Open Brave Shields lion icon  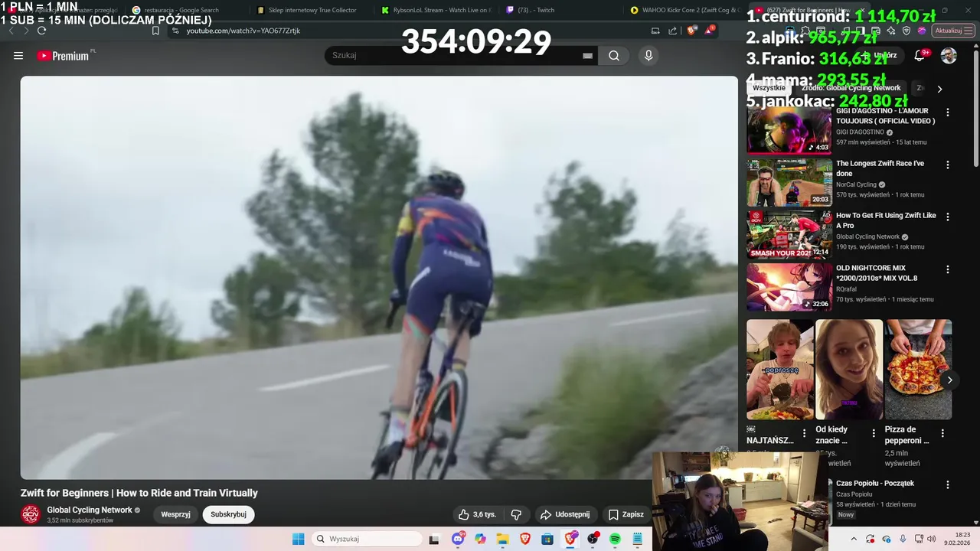tap(691, 31)
